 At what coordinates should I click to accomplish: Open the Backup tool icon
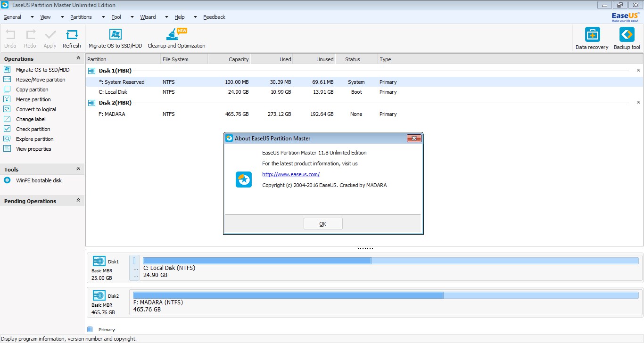[x=627, y=35]
